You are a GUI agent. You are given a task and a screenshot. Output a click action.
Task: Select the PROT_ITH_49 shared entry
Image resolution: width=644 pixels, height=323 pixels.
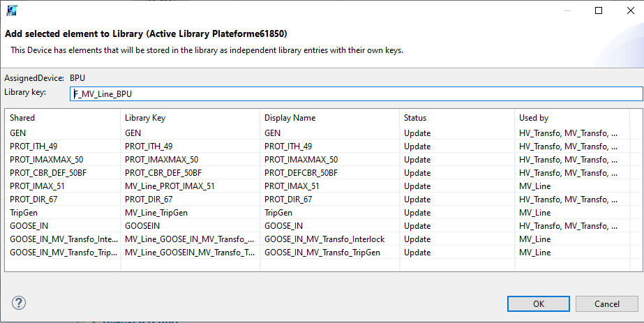[x=33, y=146]
